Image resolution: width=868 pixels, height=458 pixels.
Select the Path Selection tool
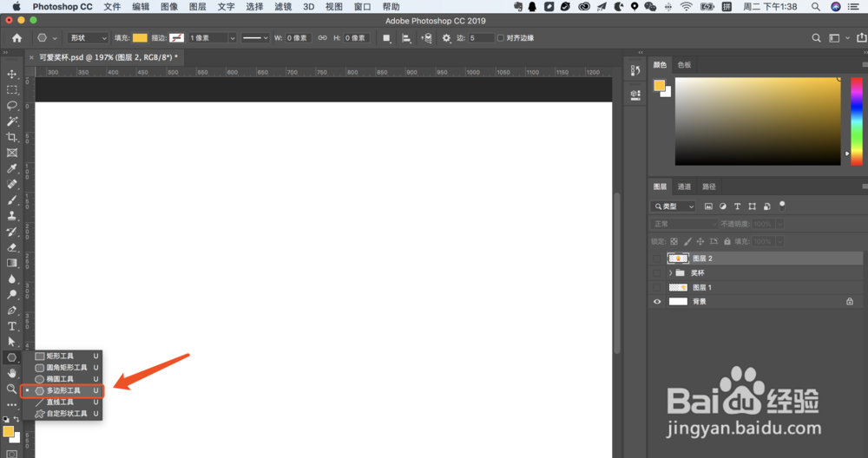11,342
